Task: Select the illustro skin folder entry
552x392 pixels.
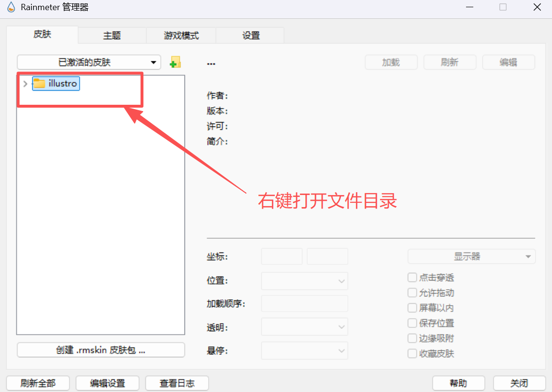Action: (x=56, y=84)
